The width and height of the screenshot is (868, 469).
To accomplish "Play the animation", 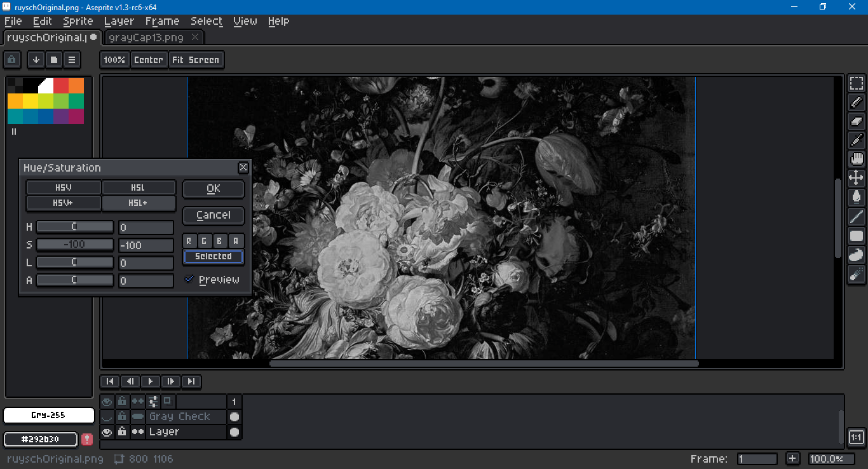I will tap(151, 381).
